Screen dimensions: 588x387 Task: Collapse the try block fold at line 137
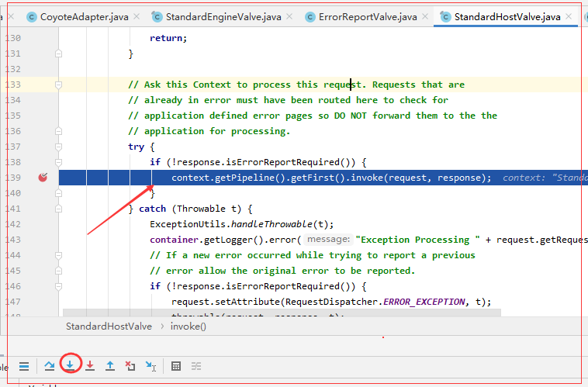click(58, 147)
